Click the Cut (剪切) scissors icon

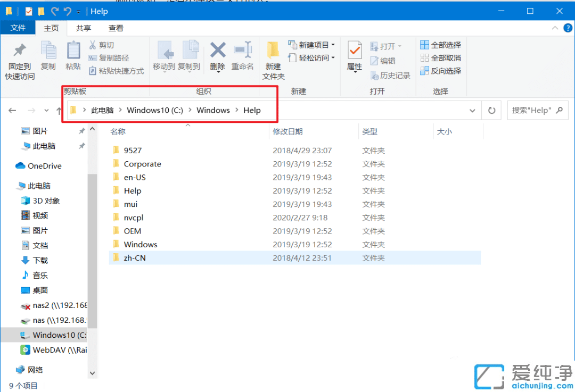tap(93, 45)
